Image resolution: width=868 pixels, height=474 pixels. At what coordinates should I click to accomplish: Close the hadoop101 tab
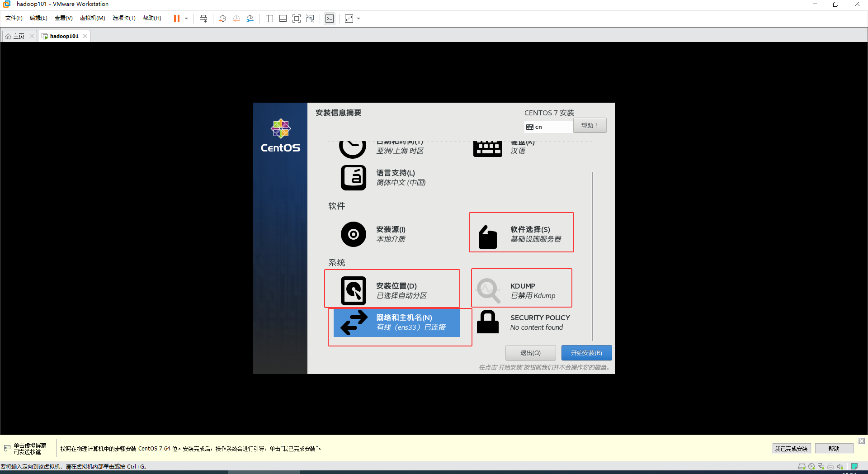[x=85, y=36]
